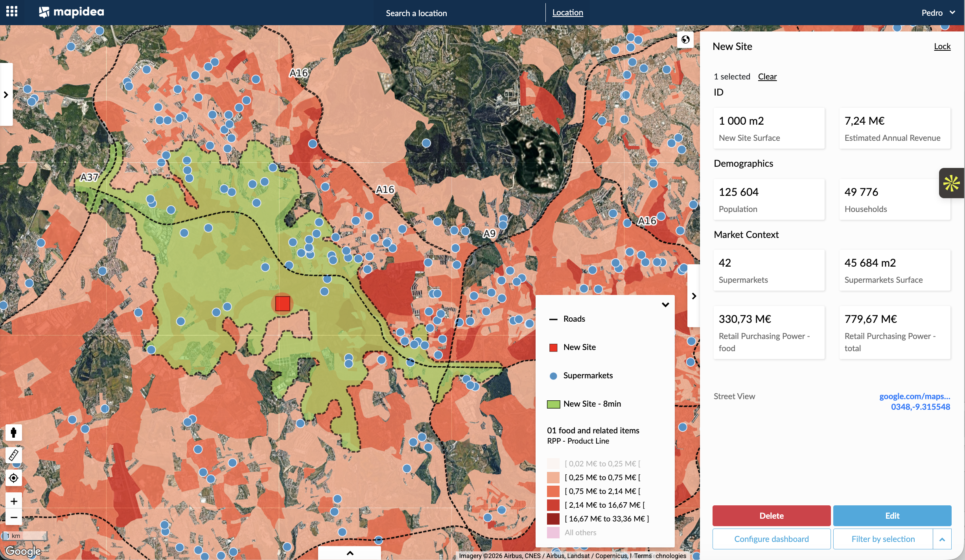Click the Clear selection link
Image resolution: width=965 pixels, height=560 pixels.
(x=767, y=77)
